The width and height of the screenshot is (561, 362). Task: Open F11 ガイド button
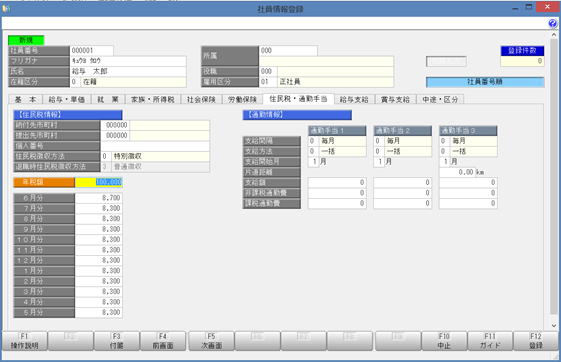(x=490, y=341)
